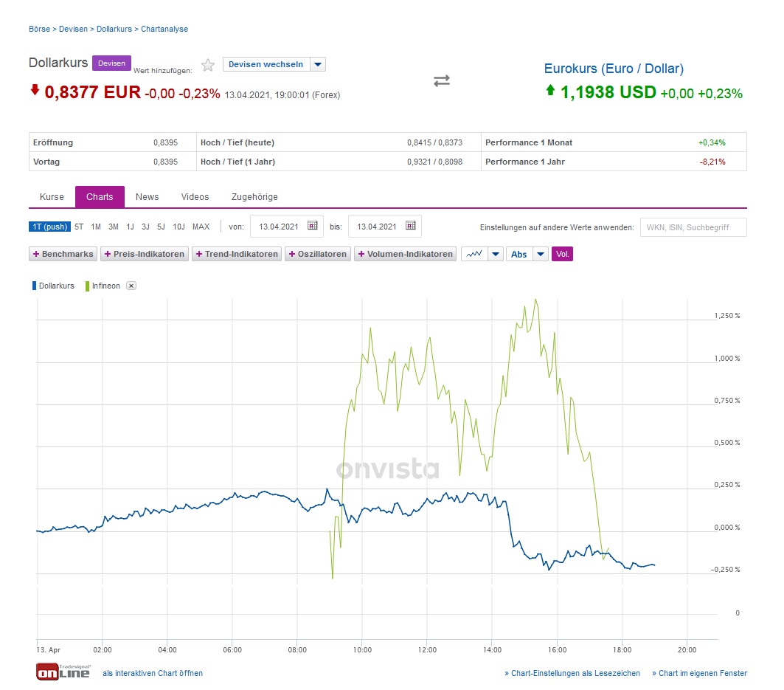Toggle the Vol. volume display
Viewport: 784px width, 690px height.
(x=562, y=254)
